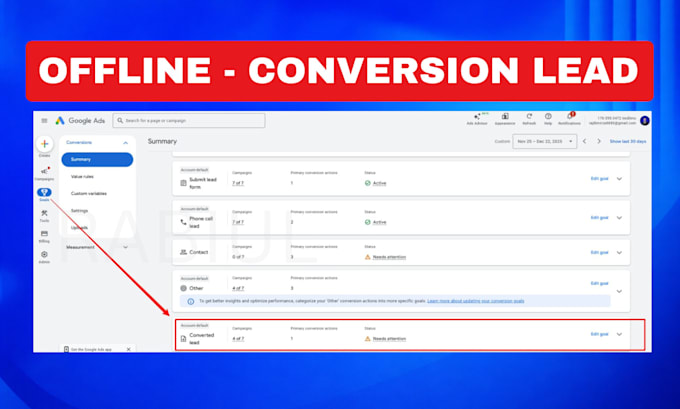Click the info icon in the Other goal banner
This screenshot has height=409, width=680.
click(190, 301)
